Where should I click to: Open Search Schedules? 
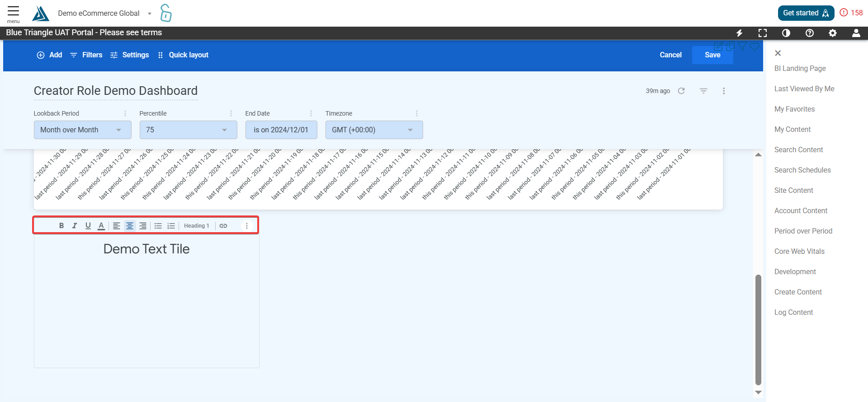pos(802,170)
